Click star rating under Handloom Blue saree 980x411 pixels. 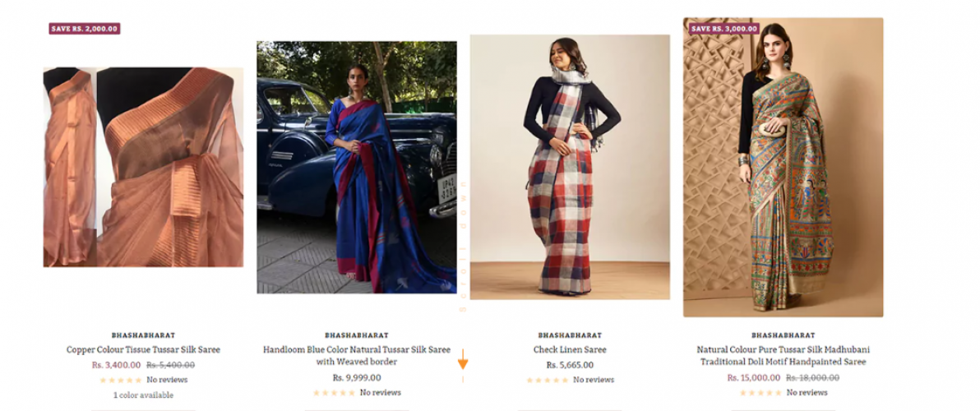335,393
